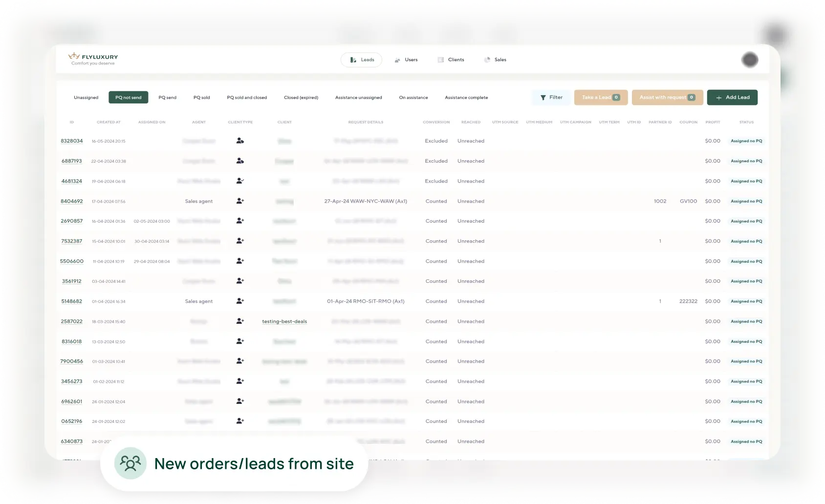This screenshot has height=504, width=825.
Task: Open the user profile avatar
Action: click(x=749, y=60)
